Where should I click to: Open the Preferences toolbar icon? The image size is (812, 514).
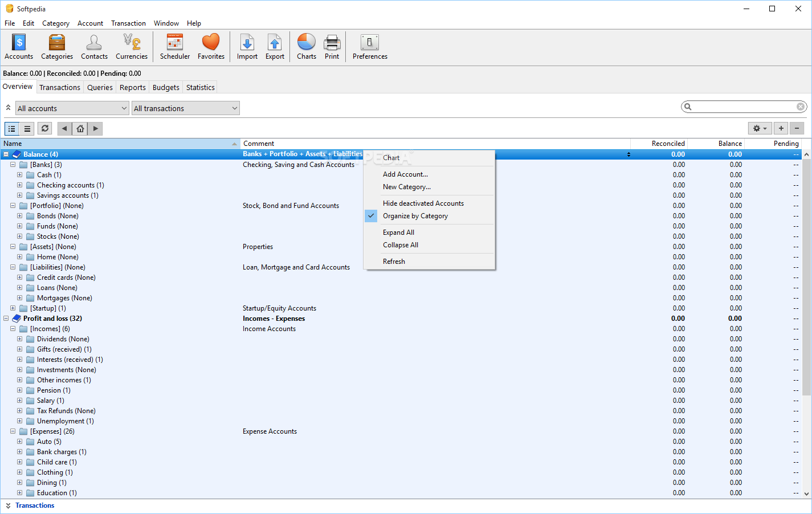(370, 47)
